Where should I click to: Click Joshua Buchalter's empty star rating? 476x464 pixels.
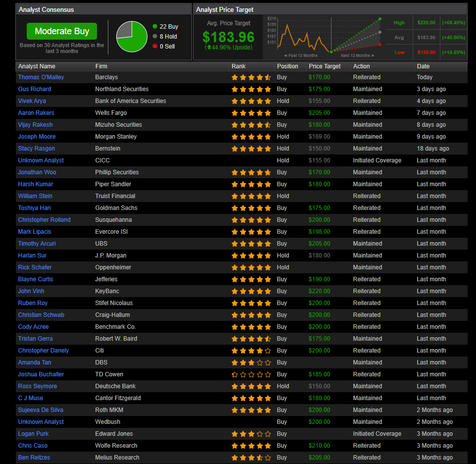point(251,374)
